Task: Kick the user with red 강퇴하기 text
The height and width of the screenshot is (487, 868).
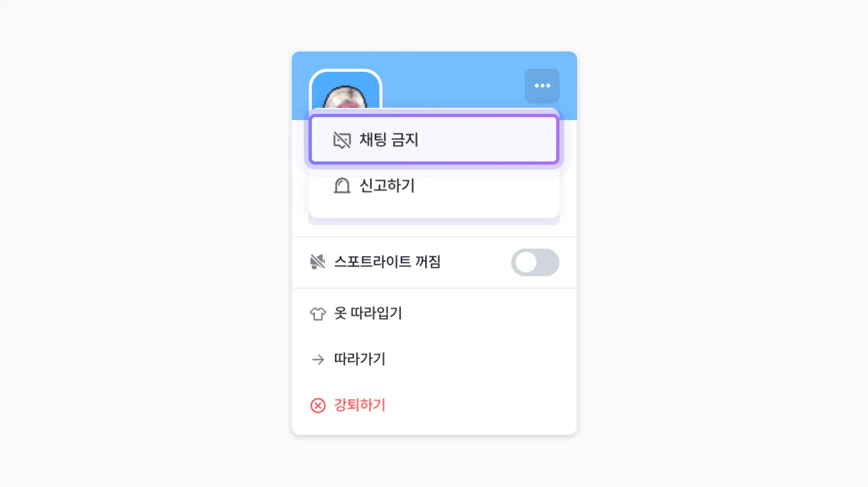Action: [x=359, y=405]
